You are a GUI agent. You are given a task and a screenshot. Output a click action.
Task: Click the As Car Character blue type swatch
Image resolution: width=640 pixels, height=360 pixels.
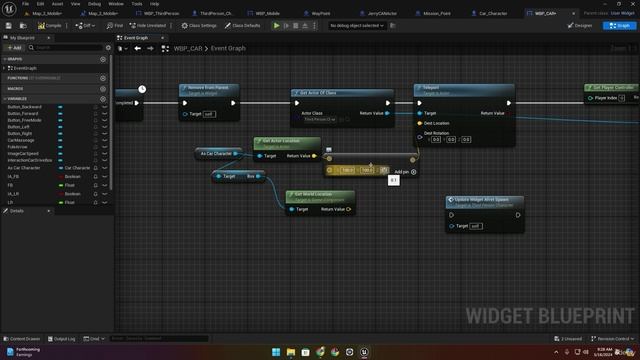coord(61,168)
